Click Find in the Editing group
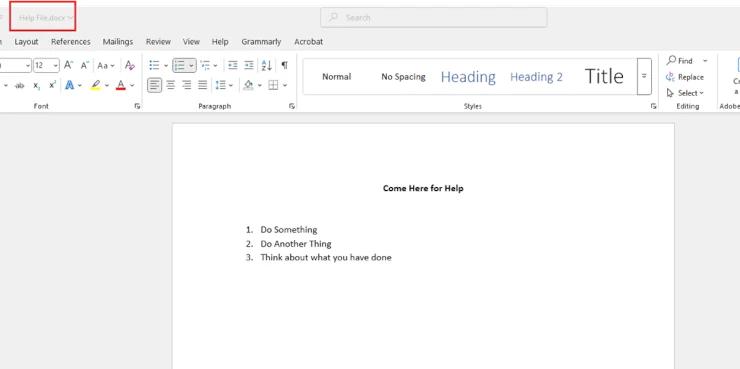Screen dimensions: 740x369 (680, 61)
